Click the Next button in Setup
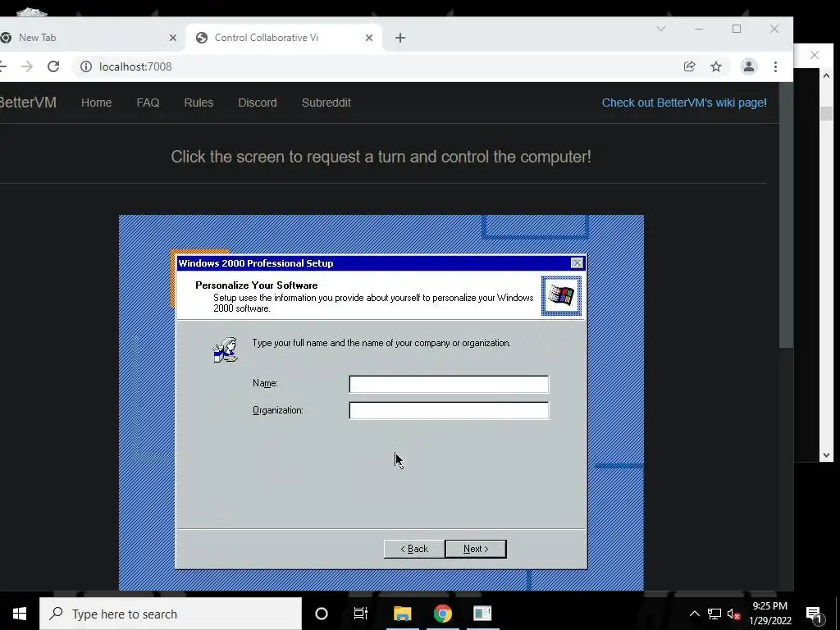Viewport: 840px width, 630px height. tap(476, 549)
